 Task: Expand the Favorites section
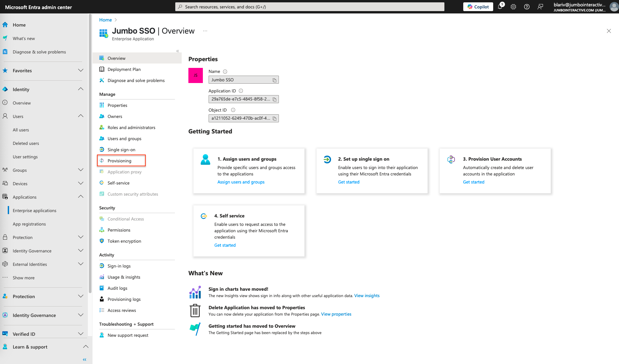click(x=81, y=70)
